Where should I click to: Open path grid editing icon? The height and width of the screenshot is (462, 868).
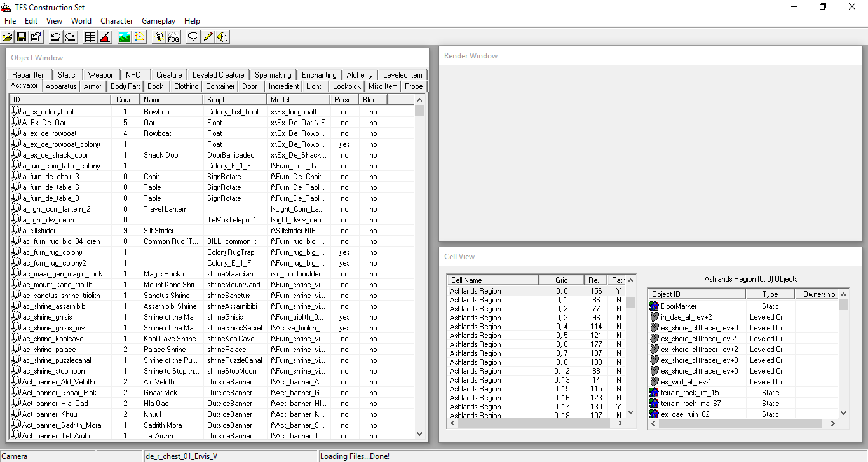click(x=139, y=37)
